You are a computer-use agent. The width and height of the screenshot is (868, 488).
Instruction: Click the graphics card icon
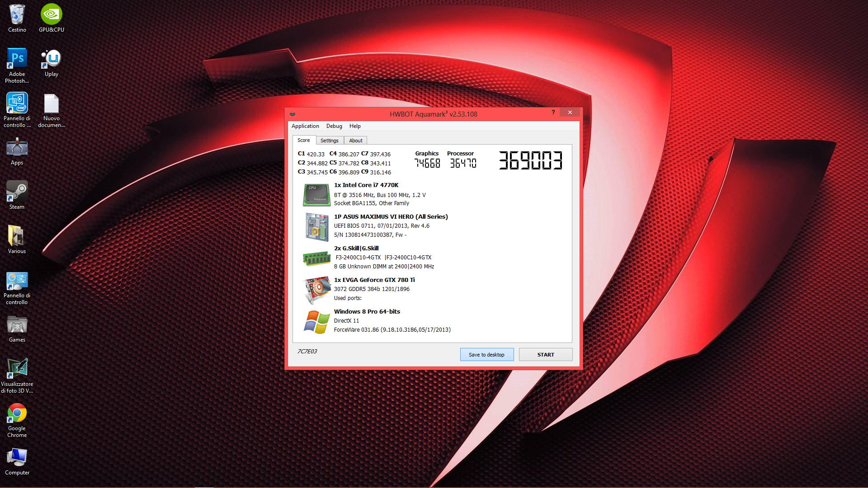tap(317, 290)
